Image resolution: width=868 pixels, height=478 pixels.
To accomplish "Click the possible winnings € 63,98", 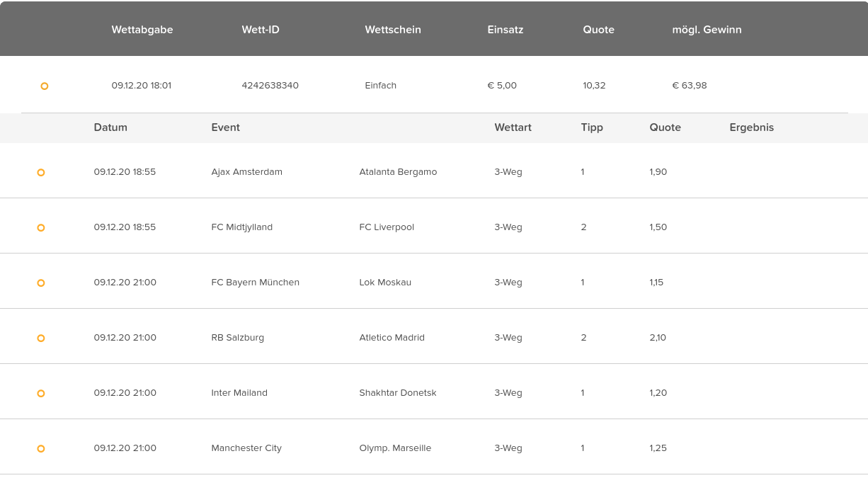I will pos(690,85).
